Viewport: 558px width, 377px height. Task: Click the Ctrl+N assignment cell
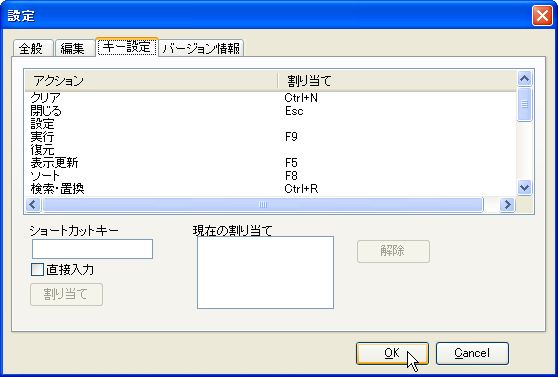click(x=301, y=98)
